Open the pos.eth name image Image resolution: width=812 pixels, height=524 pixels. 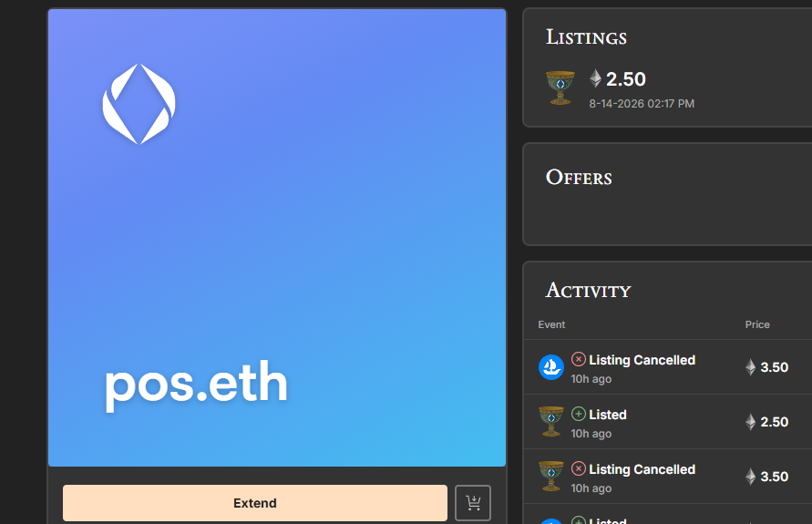277,238
